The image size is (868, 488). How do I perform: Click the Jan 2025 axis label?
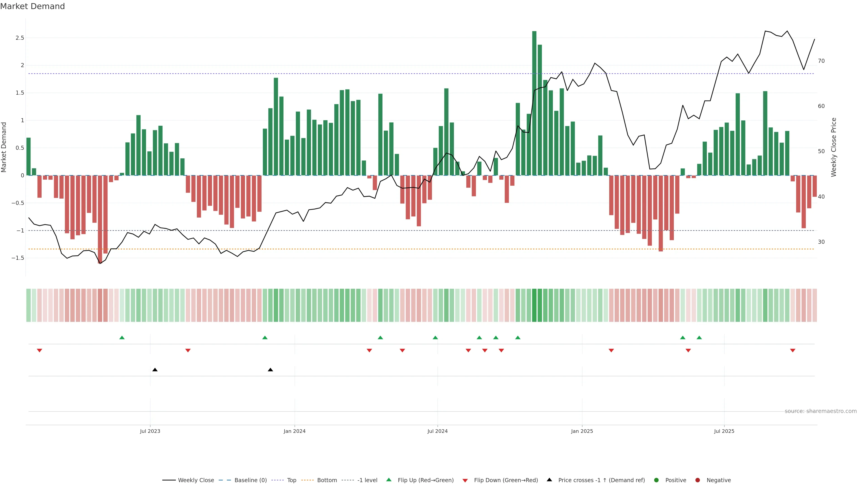[x=582, y=431]
